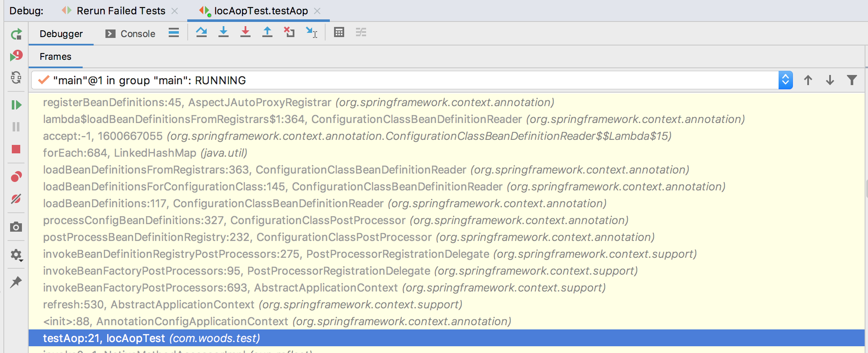Screen dimensions: 868x353
Task: Click Step Over button
Action: [x=202, y=32]
